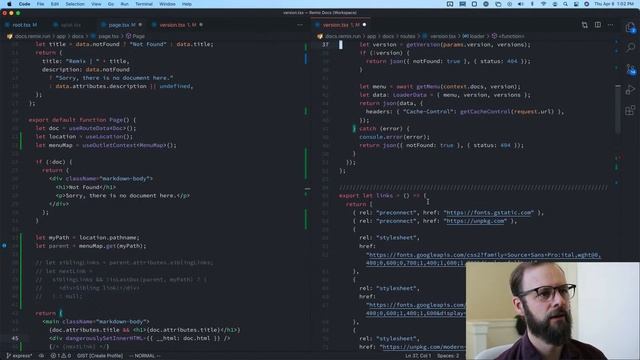Split the right editor with split icon

pyautogui.click(x=598, y=25)
